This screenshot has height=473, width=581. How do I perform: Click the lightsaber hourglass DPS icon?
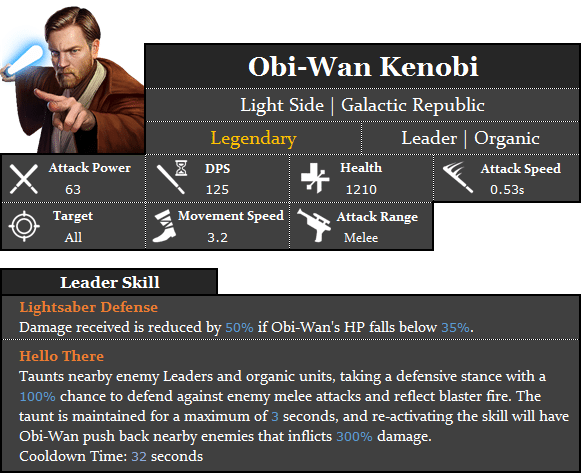point(172,177)
